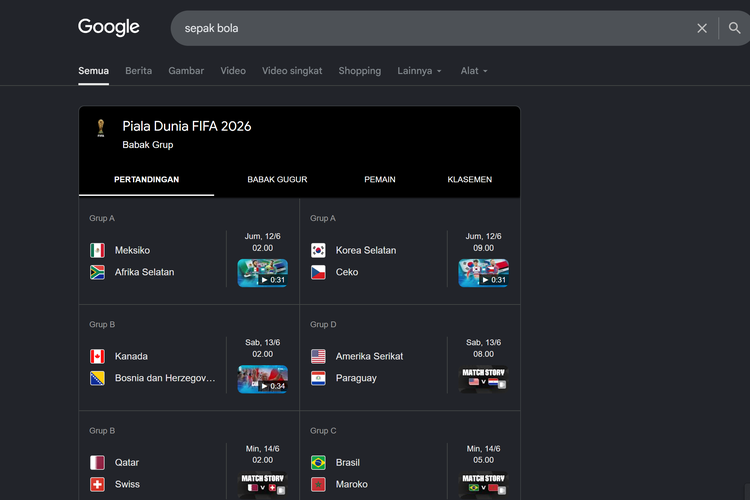Screen dimensions: 750x500
Task: Click the Korea Selatan flag icon
Action: click(x=319, y=250)
